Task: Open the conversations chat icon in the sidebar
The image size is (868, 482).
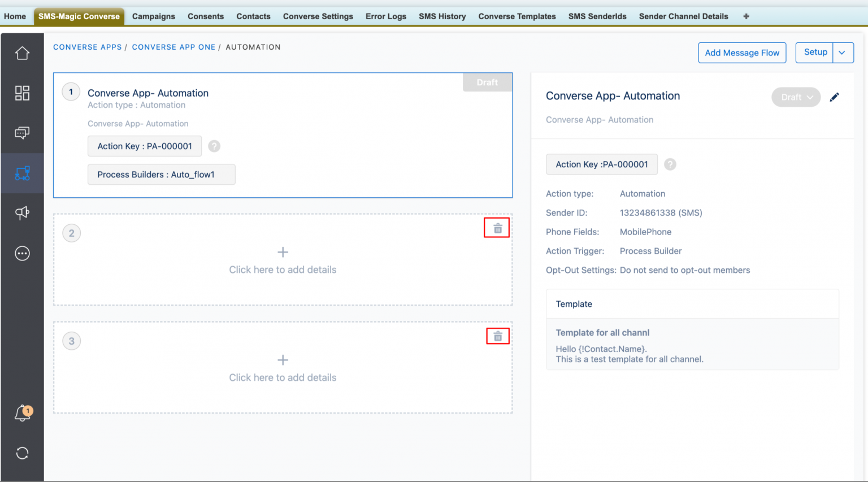Action: click(x=22, y=132)
